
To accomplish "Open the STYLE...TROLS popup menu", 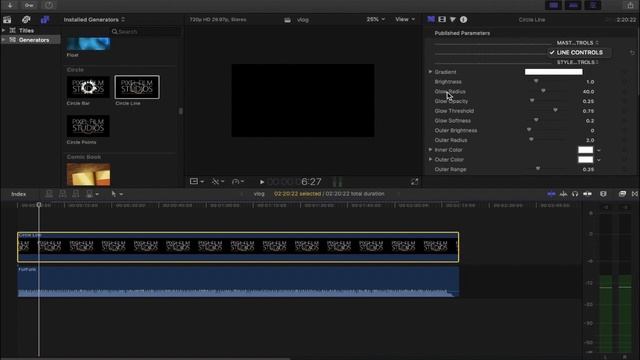I will point(577,62).
